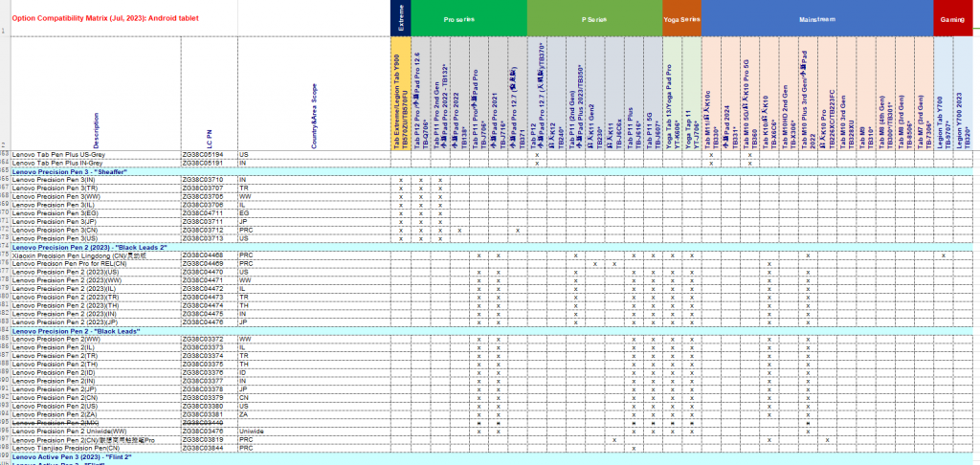Viewport: 980px width, 465px height.
Task: Select part number ZG38C03712
Action: (210, 230)
